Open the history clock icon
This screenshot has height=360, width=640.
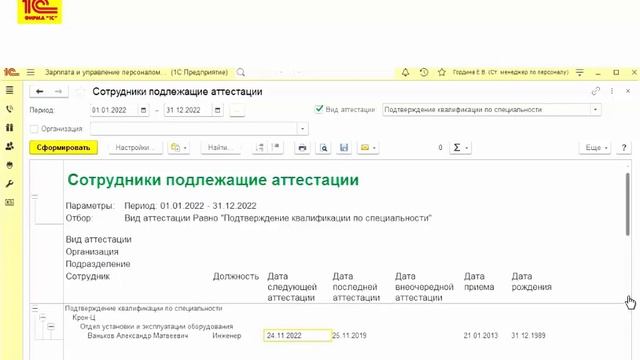(424, 72)
